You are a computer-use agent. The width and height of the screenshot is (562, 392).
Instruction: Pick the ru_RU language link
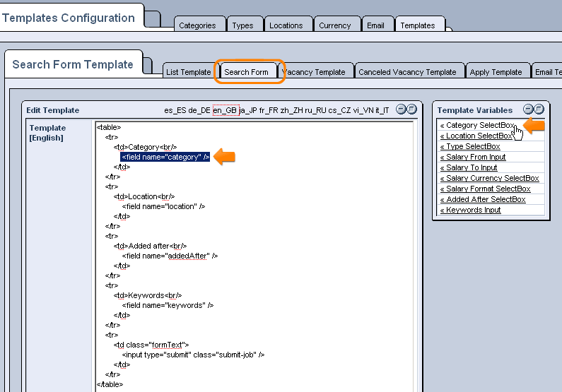(315, 110)
